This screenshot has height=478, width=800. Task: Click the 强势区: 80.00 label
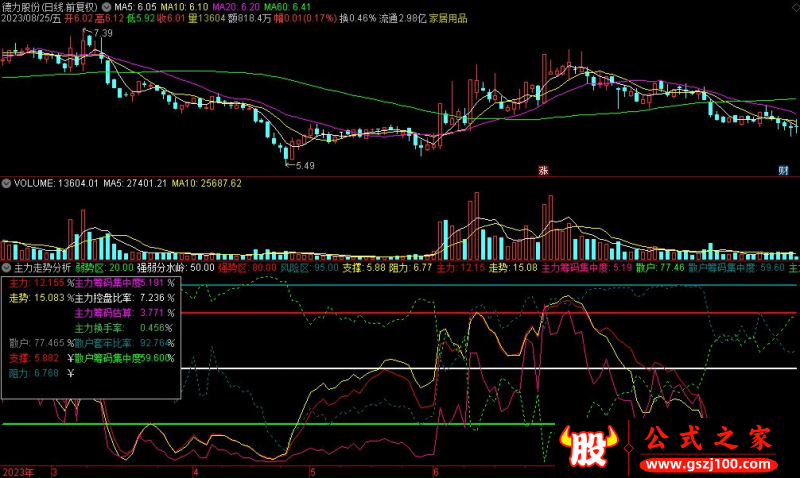[247, 268]
